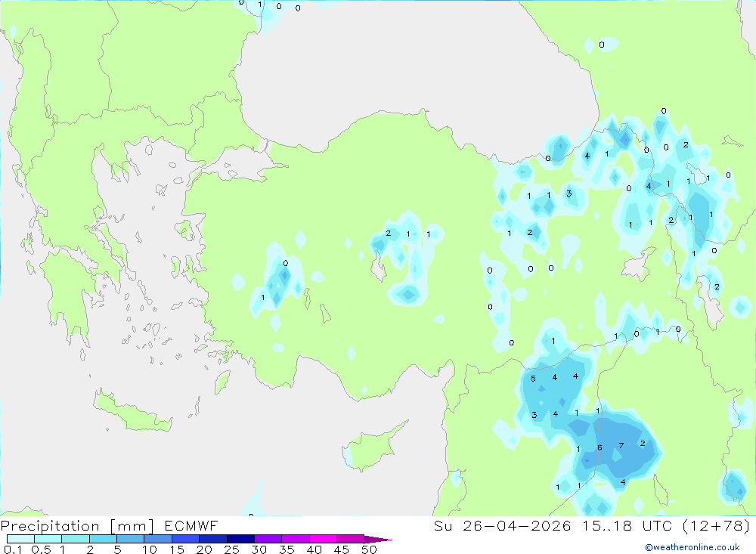
Task: Click the 10–15 mm legend color box
Action: click(x=158, y=539)
